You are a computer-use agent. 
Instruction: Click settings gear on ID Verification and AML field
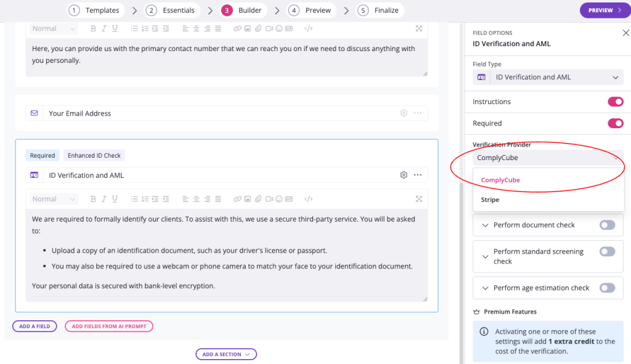point(404,176)
